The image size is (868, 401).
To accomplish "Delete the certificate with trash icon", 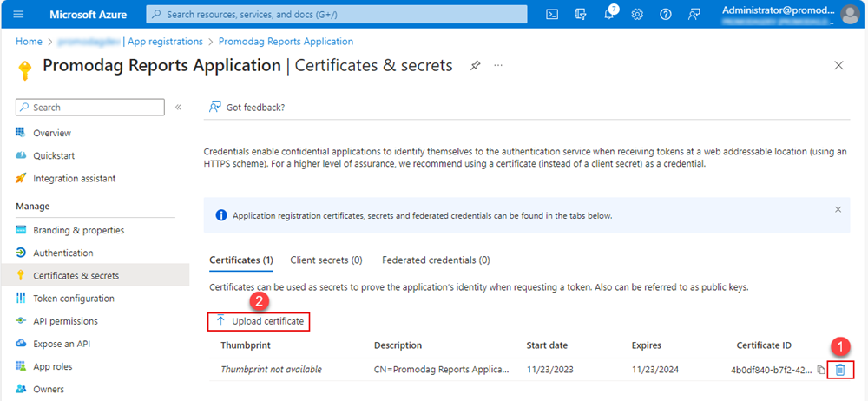I will pyautogui.click(x=840, y=370).
